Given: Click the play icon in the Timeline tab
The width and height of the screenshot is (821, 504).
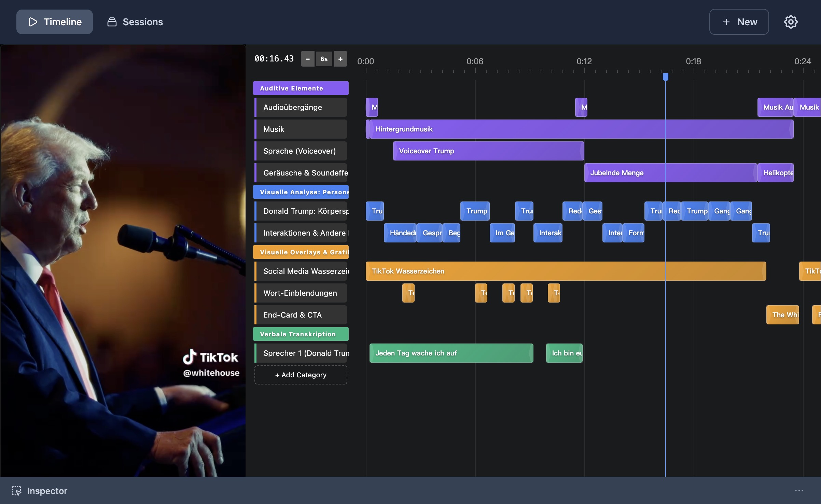Looking at the screenshot, I should click(x=33, y=22).
